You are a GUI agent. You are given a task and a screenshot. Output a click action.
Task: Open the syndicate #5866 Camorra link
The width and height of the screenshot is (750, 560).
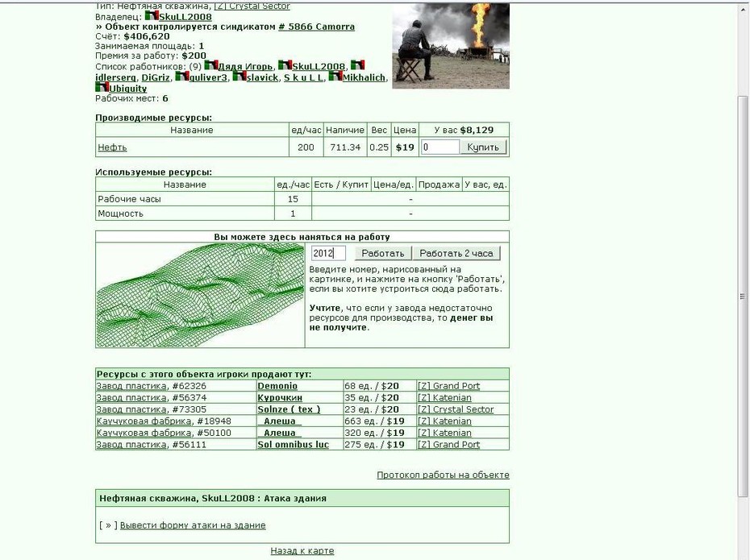click(317, 27)
